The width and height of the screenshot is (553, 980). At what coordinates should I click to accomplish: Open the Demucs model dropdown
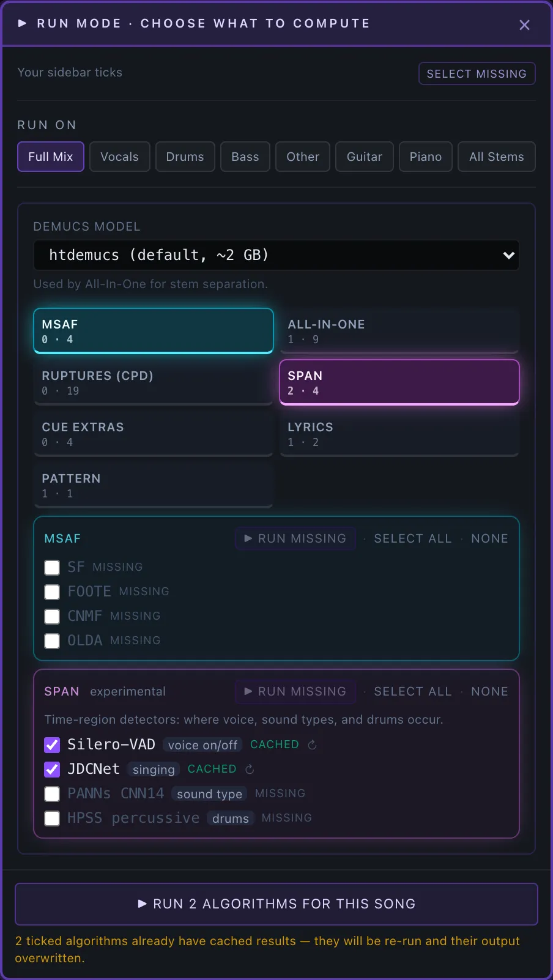coord(276,255)
